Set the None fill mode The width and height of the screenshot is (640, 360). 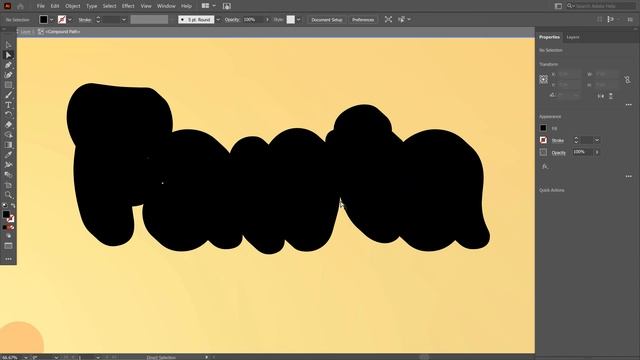pyautogui.click(x=12, y=227)
